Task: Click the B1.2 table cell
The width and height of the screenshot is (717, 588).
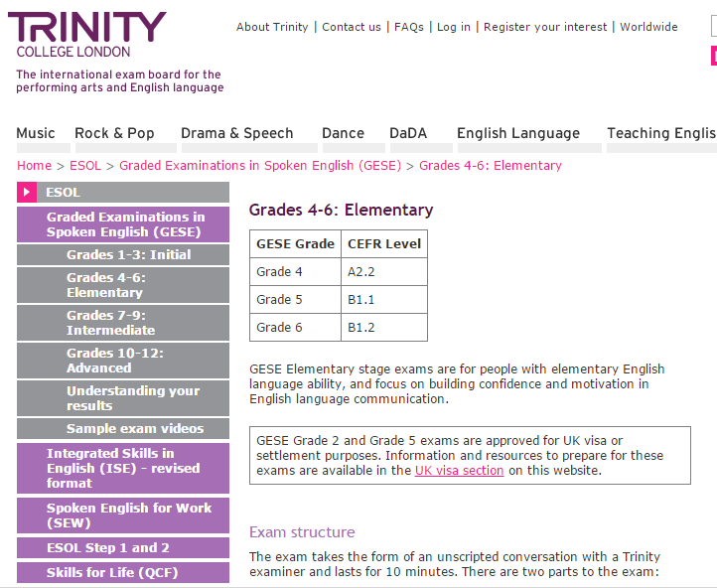Action: point(384,328)
